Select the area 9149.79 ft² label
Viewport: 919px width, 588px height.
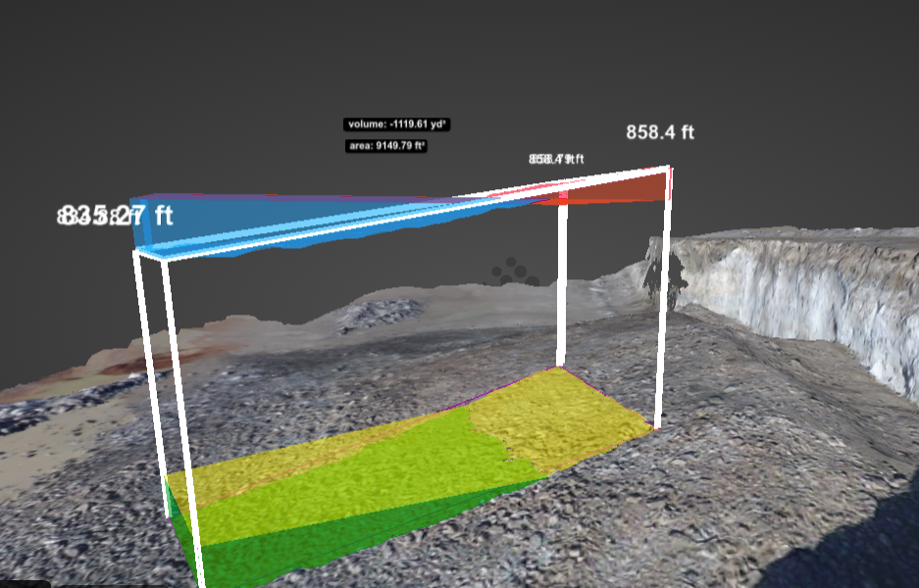coord(386,146)
